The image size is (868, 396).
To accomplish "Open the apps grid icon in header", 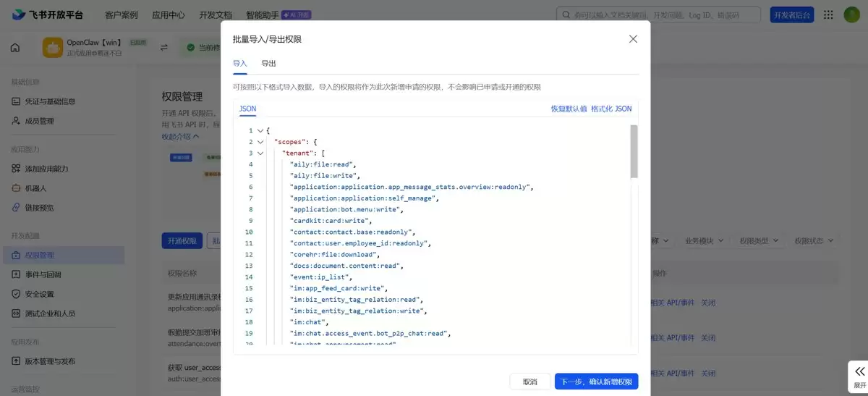I will coord(828,14).
